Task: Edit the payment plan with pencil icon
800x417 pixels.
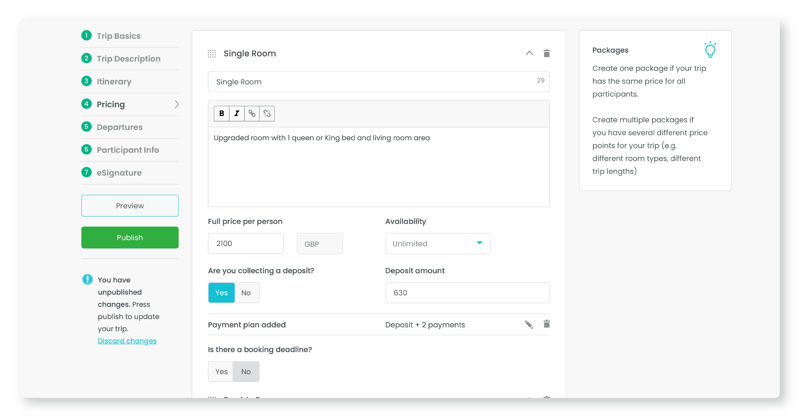Action: tap(529, 324)
